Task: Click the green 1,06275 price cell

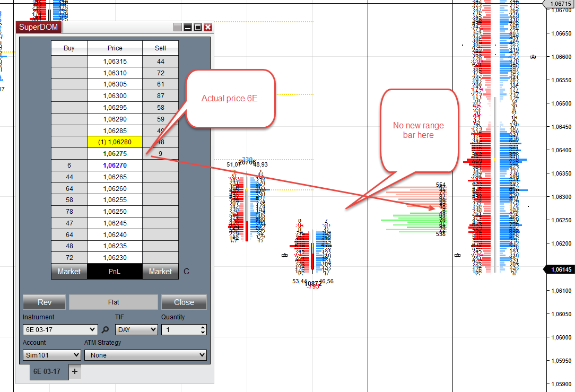Action: click(x=115, y=154)
